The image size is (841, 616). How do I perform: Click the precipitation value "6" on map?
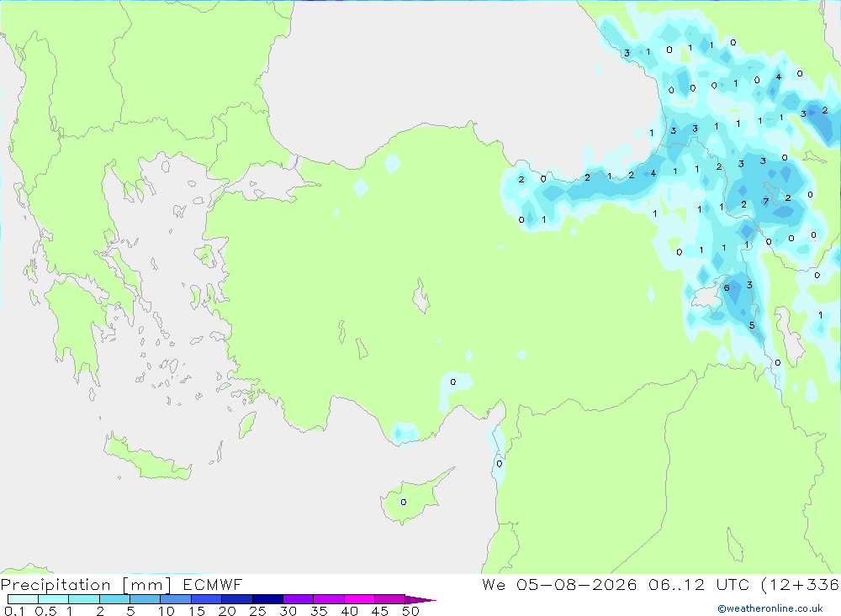pyautogui.click(x=727, y=288)
